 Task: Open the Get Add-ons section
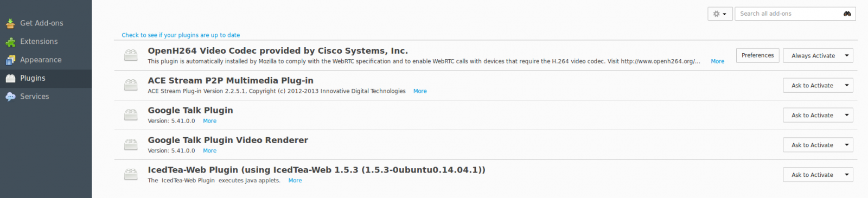click(x=46, y=23)
